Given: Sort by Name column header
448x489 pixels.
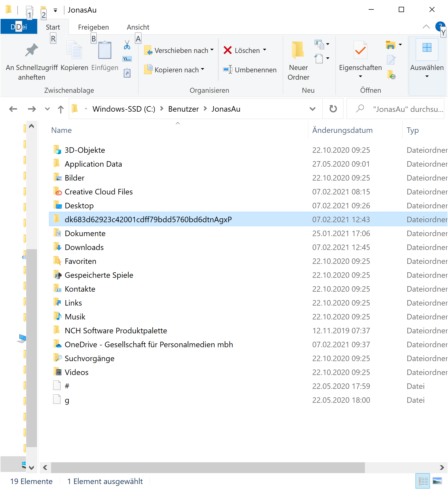Looking at the screenshot, I should (x=61, y=130).
